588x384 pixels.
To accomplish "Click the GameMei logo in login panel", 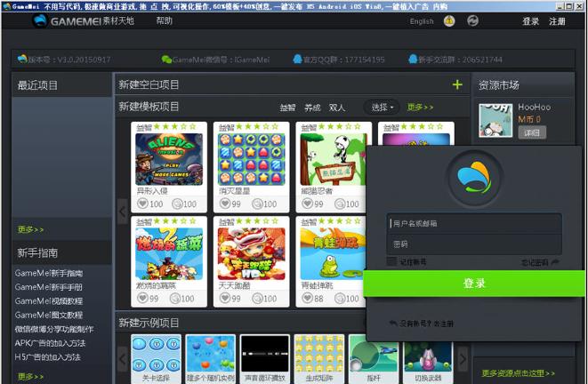I will [474, 179].
